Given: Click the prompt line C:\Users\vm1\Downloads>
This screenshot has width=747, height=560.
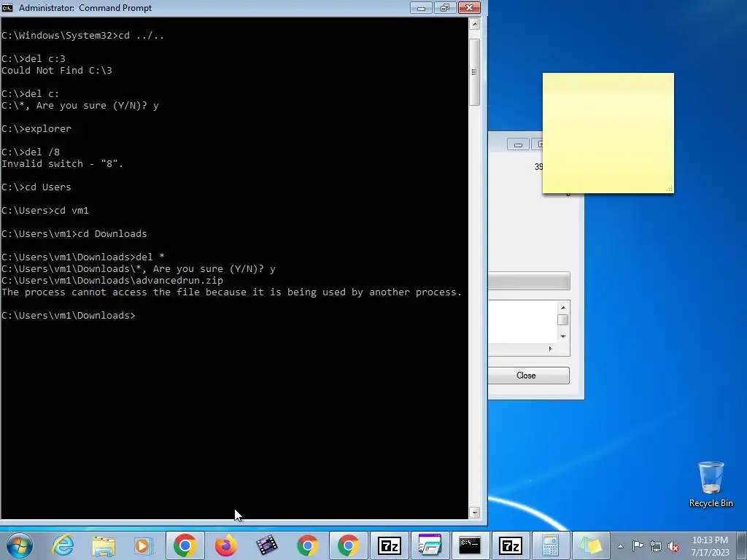Looking at the screenshot, I should pyautogui.click(x=69, y=315).
